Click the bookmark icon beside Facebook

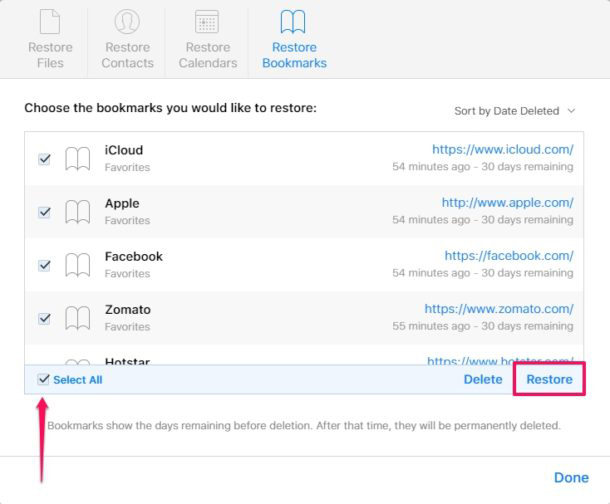click(x=77, y=265)
